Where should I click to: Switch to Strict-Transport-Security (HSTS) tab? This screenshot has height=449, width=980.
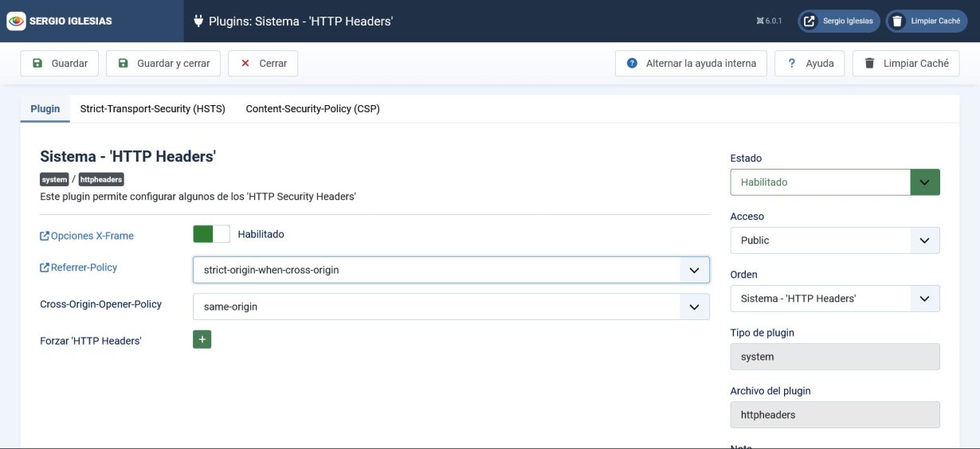point(153,109)
